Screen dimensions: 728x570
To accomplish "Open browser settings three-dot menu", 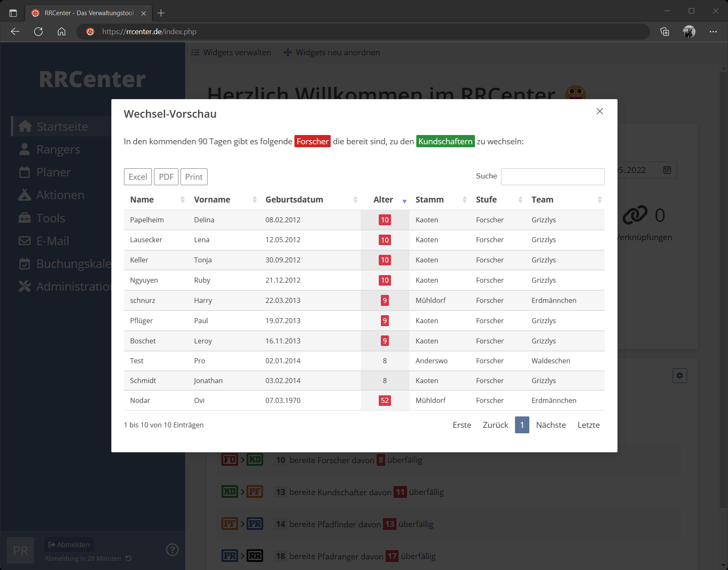I will (713, 32).
